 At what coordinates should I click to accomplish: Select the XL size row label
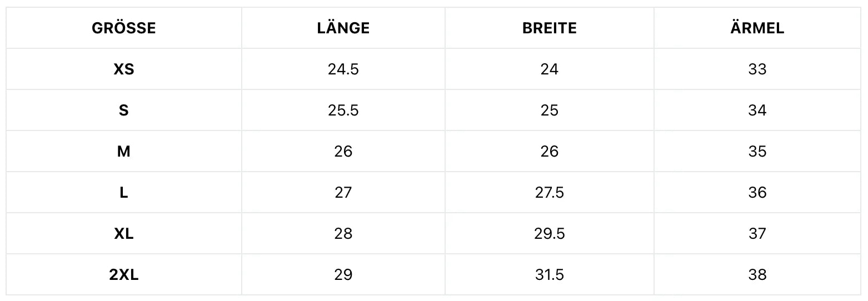[x=124, y=234]
